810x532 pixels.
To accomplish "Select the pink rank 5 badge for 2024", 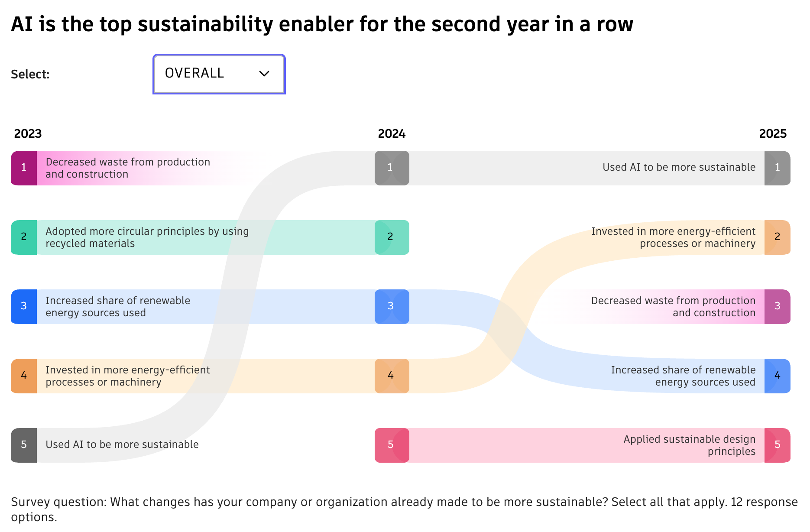I will click(x=391, y=445).
